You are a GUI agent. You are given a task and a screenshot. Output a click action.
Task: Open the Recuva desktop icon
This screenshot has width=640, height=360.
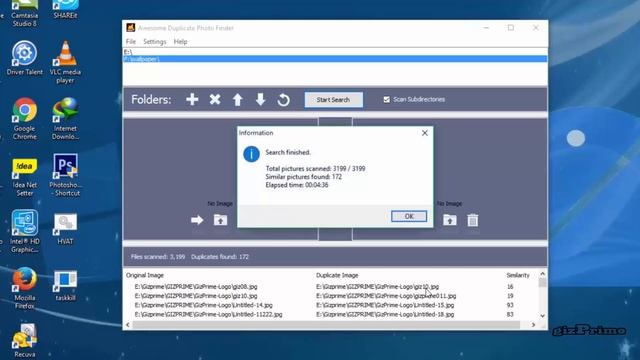coord(24,341)
